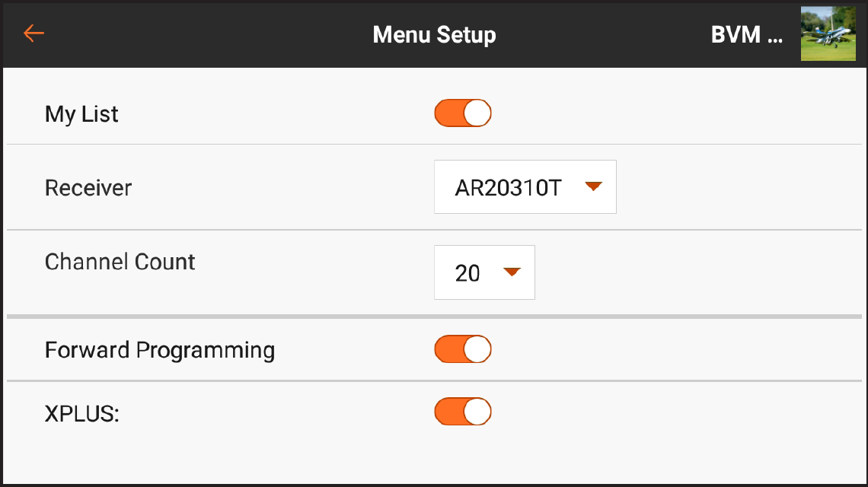
Task: Disable the My List toggle
Action: pyautogui.click(x=462, y=113)
